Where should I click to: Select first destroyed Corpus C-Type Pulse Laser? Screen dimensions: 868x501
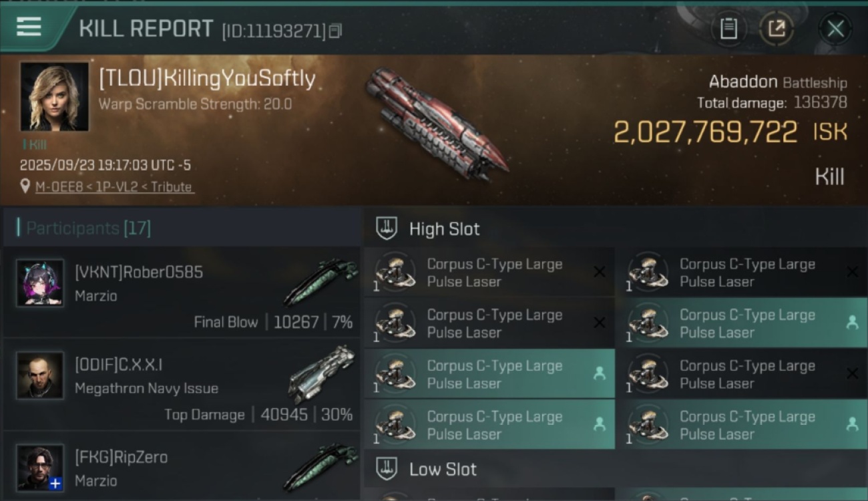click(x=489, y=273)
